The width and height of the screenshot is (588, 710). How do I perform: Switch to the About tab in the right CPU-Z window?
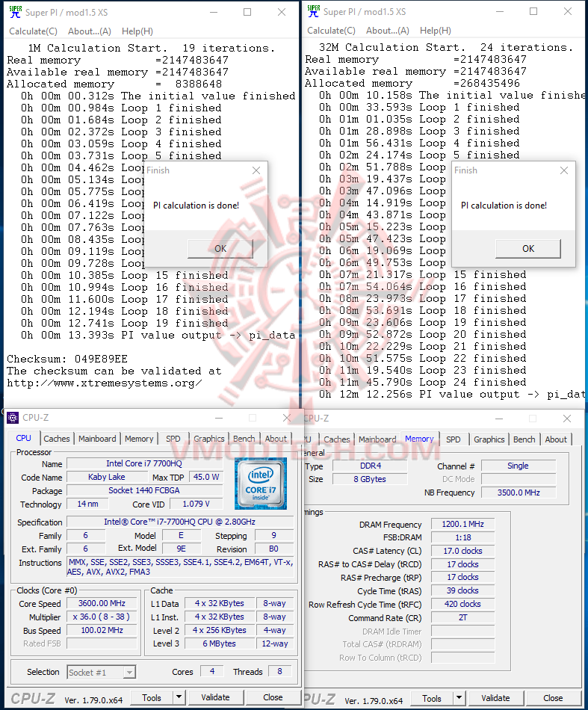point(556,439)
